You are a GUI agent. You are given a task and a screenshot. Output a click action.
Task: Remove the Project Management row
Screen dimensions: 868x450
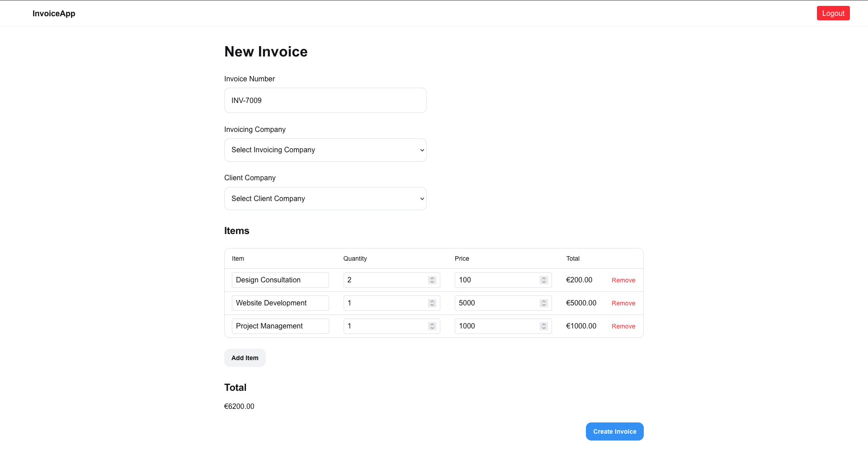coord(623,326)
